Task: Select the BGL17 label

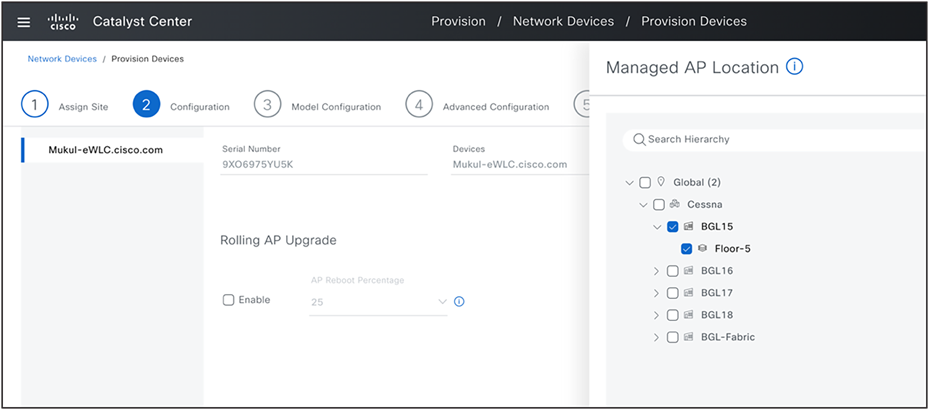Action: tap(717, 293)
